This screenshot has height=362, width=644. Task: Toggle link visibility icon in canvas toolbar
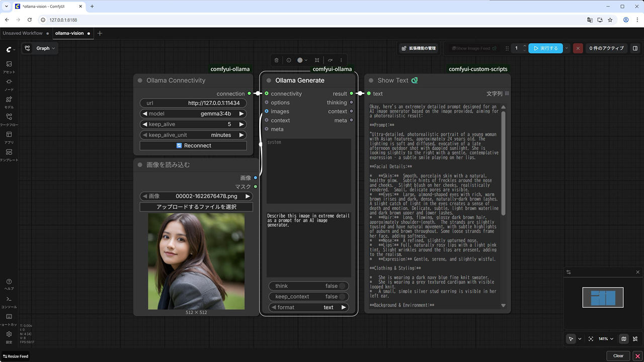point(635,339)
